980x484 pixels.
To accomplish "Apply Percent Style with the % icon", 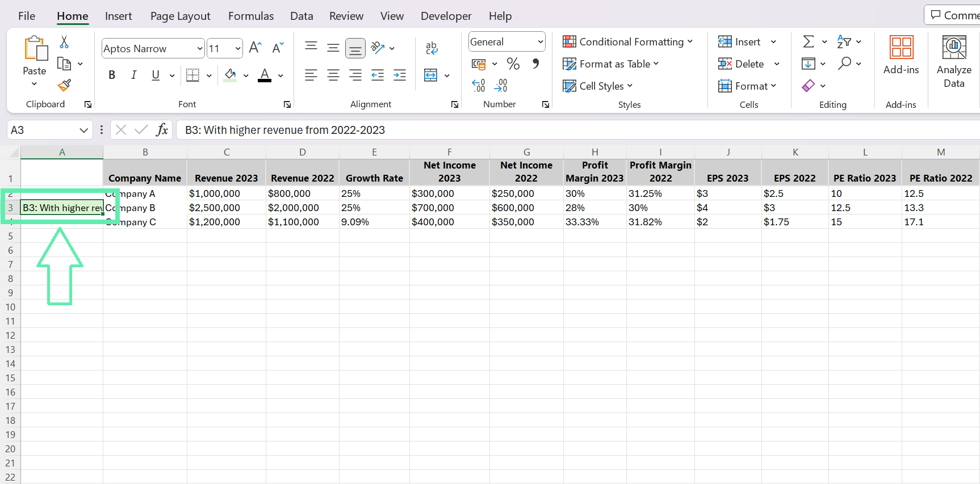I will tap(513, 64).
